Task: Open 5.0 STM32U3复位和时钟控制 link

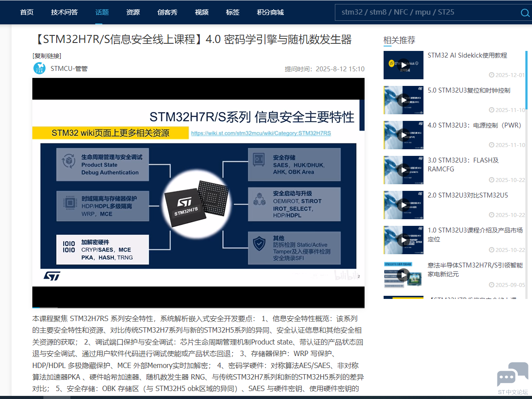Action: click(469, 90)
